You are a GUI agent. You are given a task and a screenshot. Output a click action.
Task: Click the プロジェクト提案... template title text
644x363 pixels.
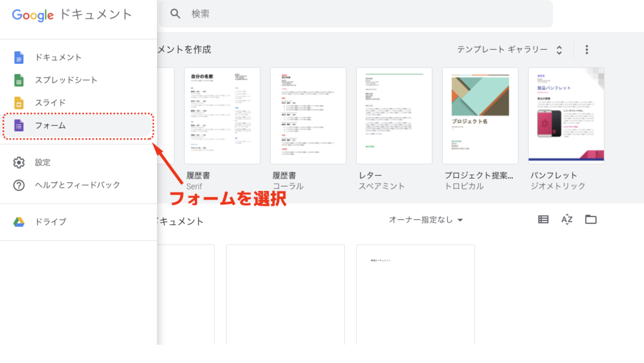tap(479, 175)
